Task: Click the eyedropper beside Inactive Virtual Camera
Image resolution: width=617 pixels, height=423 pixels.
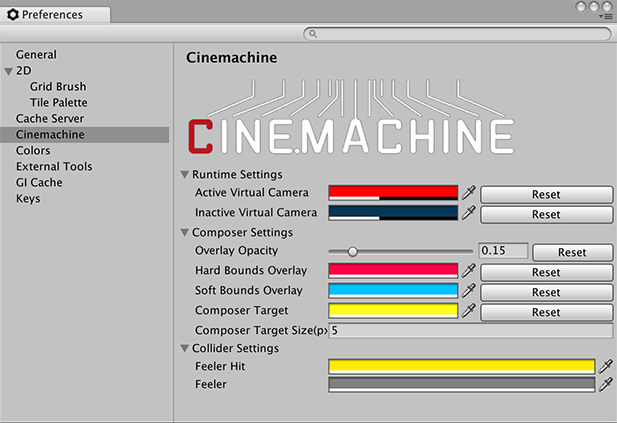Action: point(468,213)
